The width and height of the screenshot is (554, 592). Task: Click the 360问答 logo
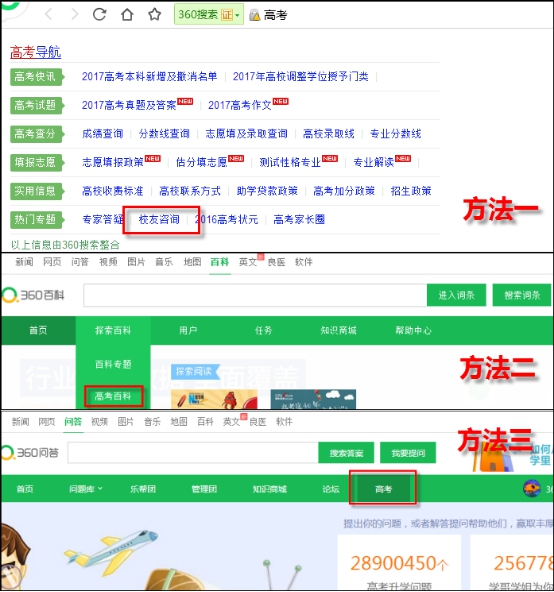pos(30,452)
